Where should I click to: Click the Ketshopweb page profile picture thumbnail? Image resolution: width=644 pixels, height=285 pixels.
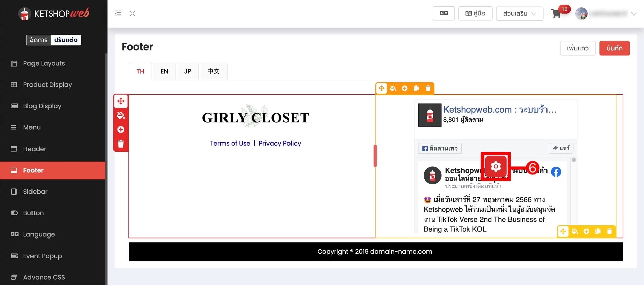pos(430,115)
